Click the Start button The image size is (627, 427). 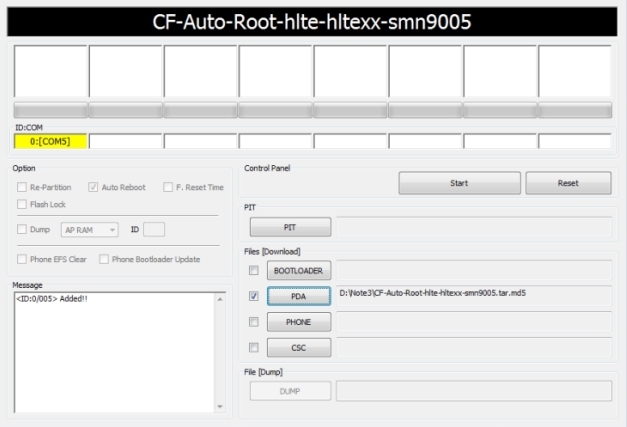pos(459,183)
